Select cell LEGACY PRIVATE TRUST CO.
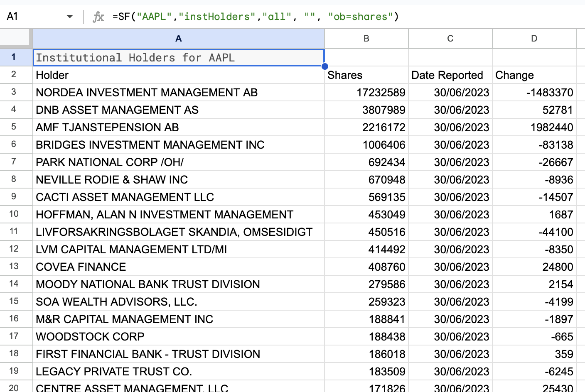Viewport: 585px width, 392px height. (179, 372)
